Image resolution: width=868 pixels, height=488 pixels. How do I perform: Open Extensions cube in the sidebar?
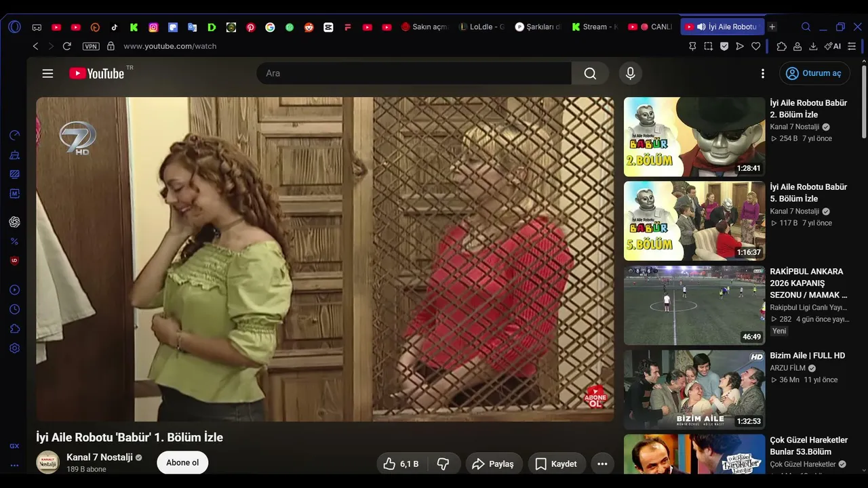(14, 329)
